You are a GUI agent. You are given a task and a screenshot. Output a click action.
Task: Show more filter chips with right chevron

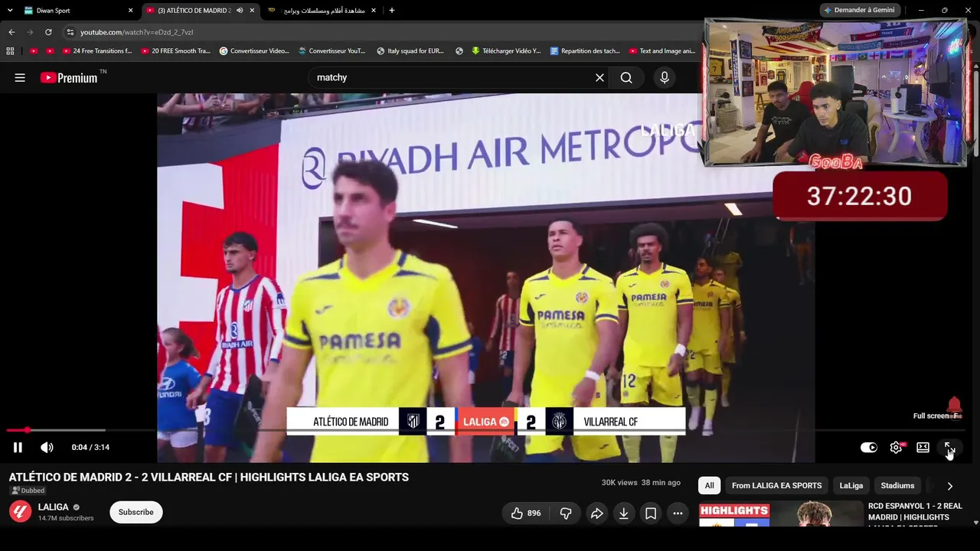click(949, 486)
